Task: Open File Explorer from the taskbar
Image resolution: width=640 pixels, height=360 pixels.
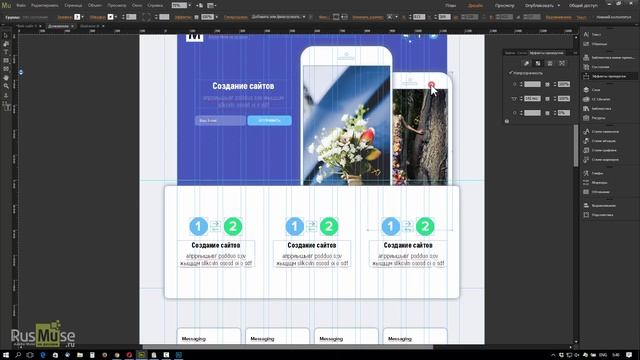Action: pos(80,355)
